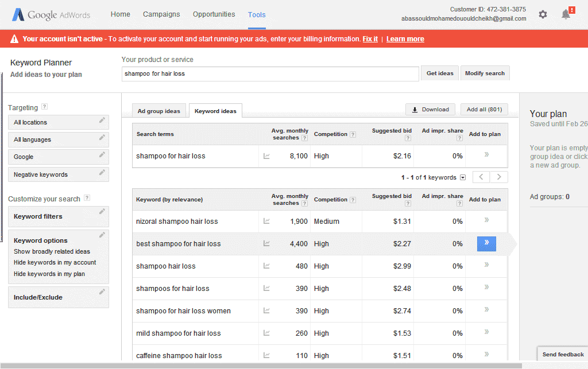This screenshot has width=588, height=369.
Task: Switch to the Ad group ideas tab
Action: pos(159,111)
